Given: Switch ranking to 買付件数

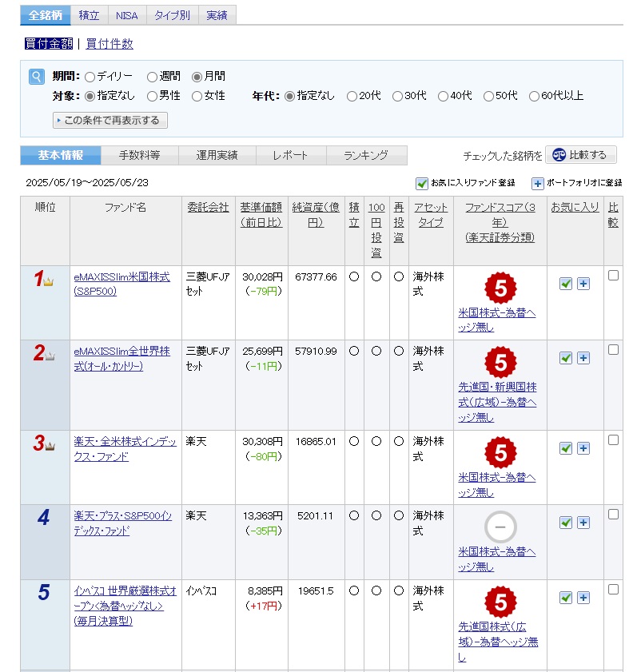Looking at the screenshot, I should click(109, 44).
